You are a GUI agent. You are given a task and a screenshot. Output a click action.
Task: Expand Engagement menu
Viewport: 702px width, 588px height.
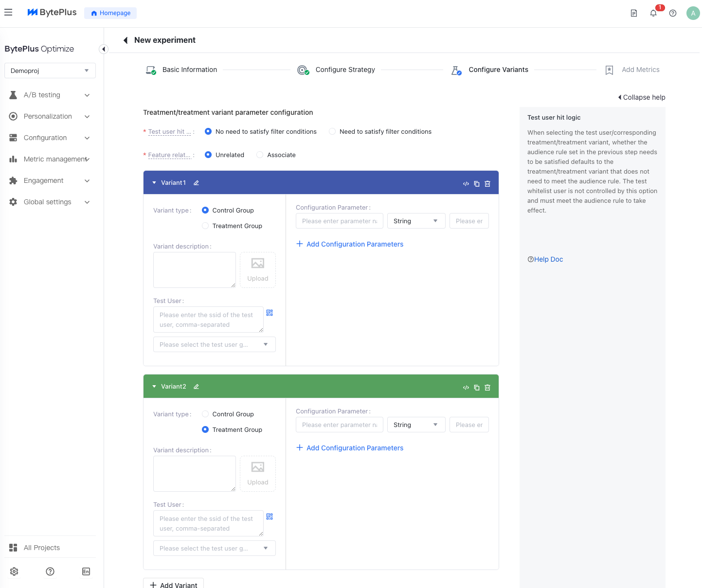pyautogui.click(x=50, y=180)
